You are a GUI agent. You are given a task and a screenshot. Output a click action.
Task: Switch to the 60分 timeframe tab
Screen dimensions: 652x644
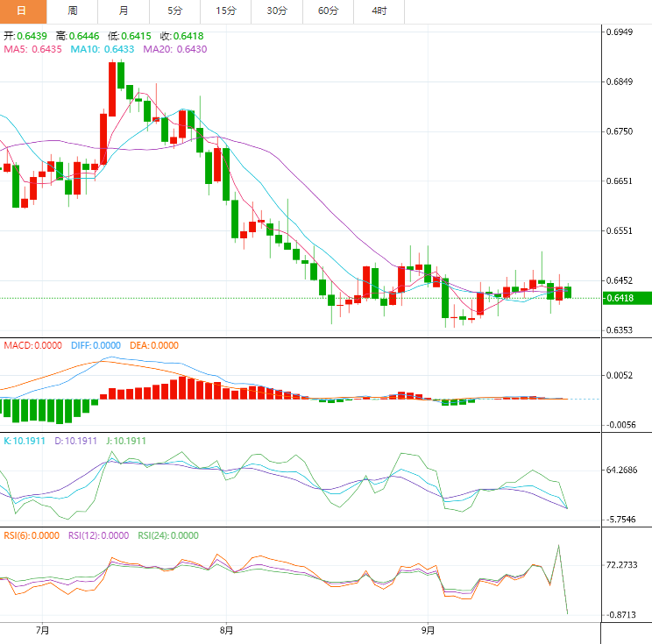[x=328, y=11]
